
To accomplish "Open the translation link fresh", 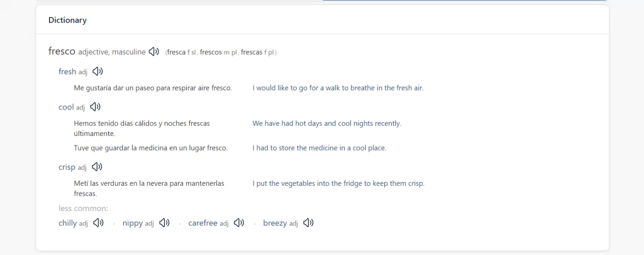I will coord(67,72).
